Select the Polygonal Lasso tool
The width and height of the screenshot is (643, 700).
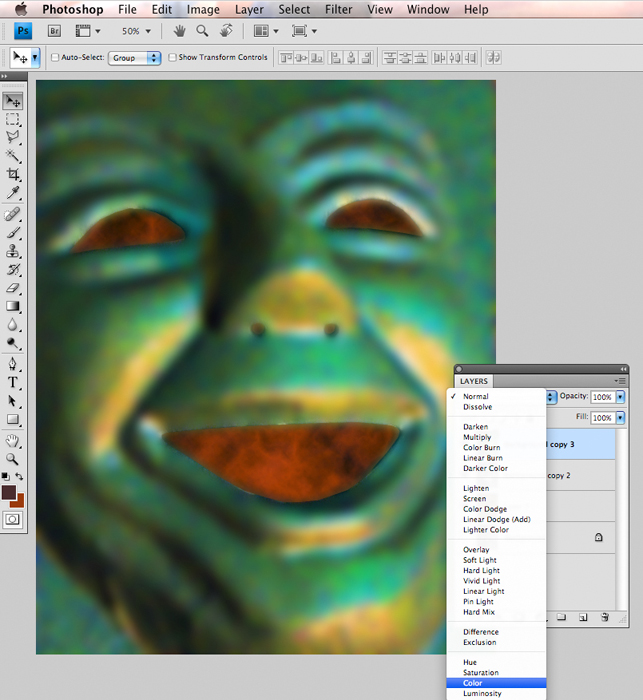pyautogui.click(x=13, y=138)
